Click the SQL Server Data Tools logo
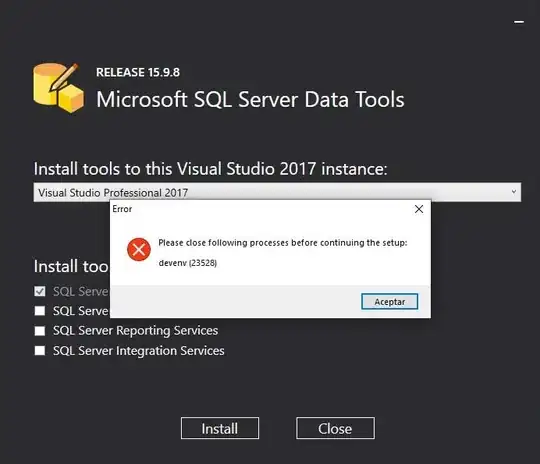This screenshot has height=464, width=540. coord(58,87)
